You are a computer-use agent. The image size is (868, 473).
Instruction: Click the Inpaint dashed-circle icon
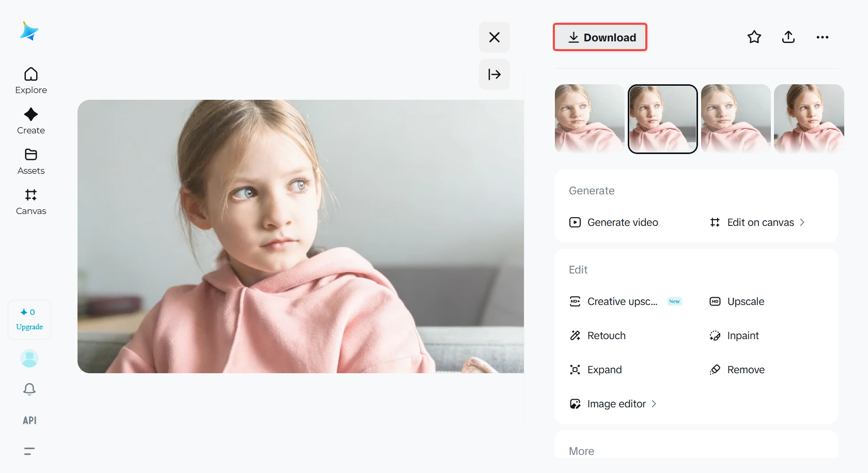click(x=715, y=335)
